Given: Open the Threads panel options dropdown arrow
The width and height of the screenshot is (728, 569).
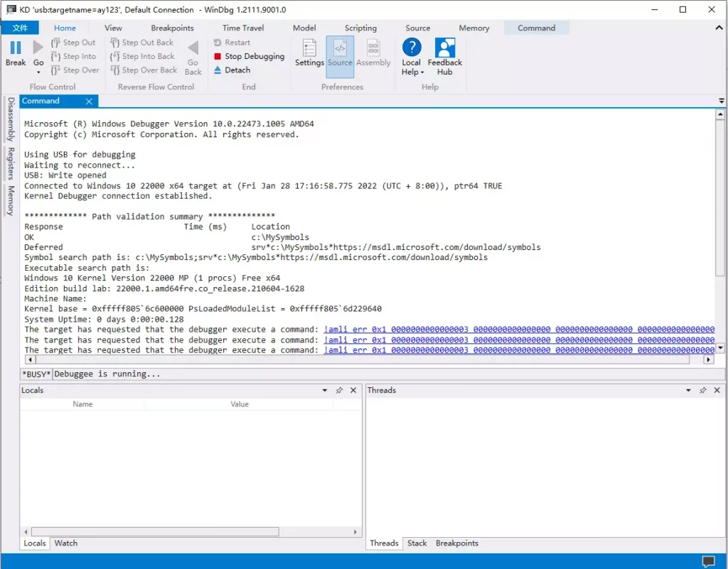Looking at the screenshot, I should 688,390.
